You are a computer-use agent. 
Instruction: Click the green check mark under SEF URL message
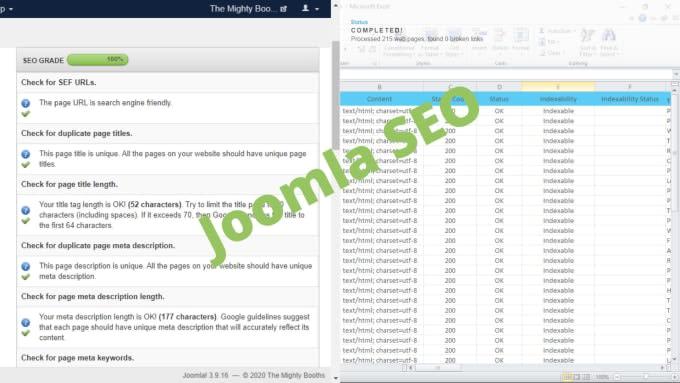click(26, 114)
